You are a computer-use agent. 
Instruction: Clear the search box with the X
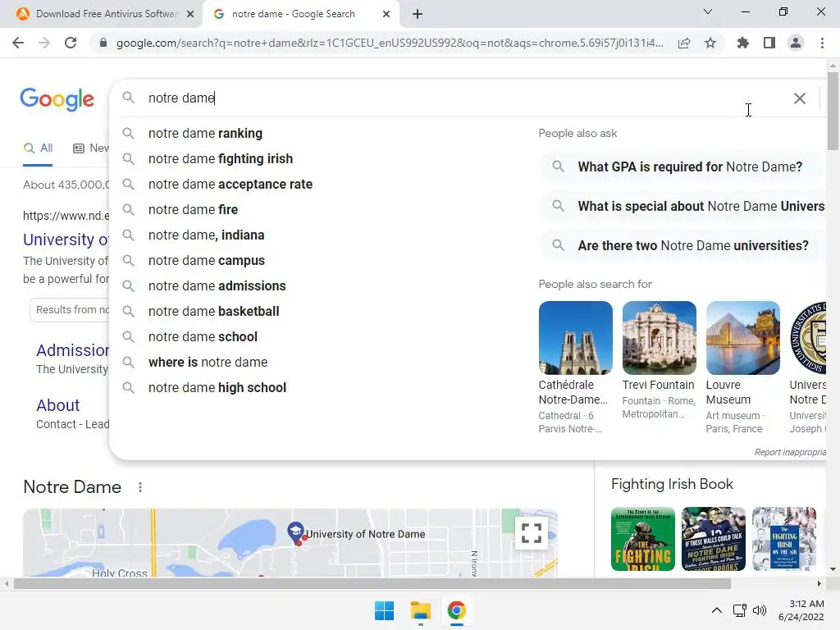[x=799, y=98]
